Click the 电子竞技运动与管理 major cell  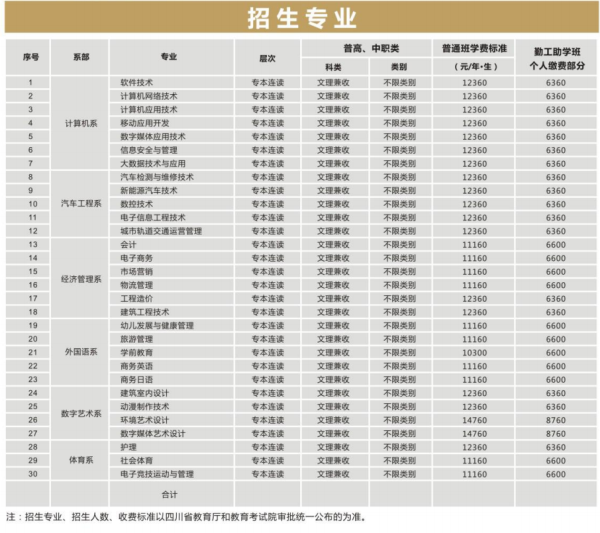171,474
